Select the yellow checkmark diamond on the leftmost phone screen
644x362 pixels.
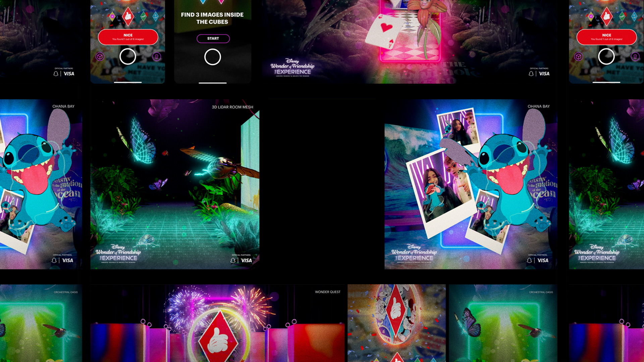112,16
